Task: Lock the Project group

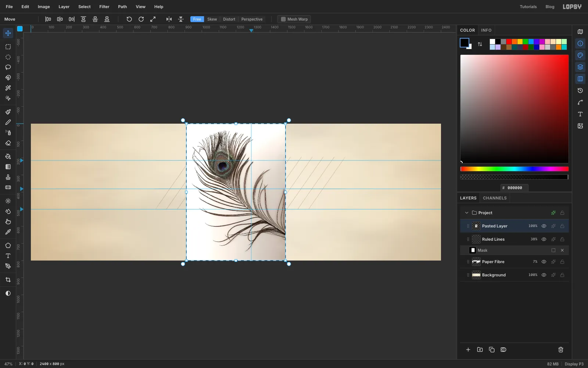Action: click(562, 213)
